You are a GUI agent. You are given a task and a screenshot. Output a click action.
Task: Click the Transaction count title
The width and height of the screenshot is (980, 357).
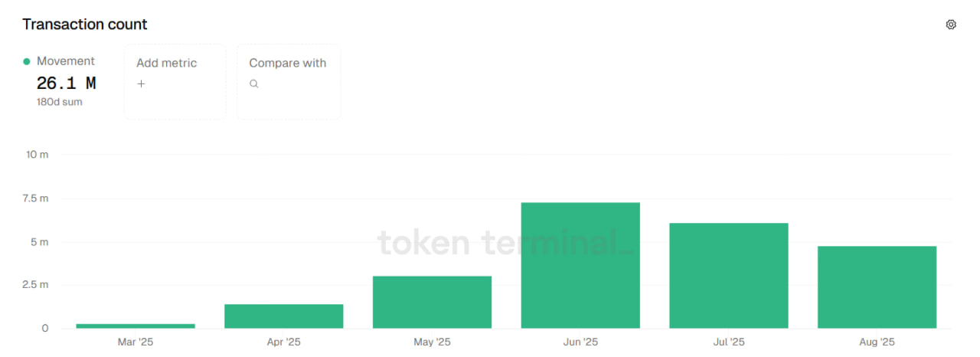tap(85, 25)
